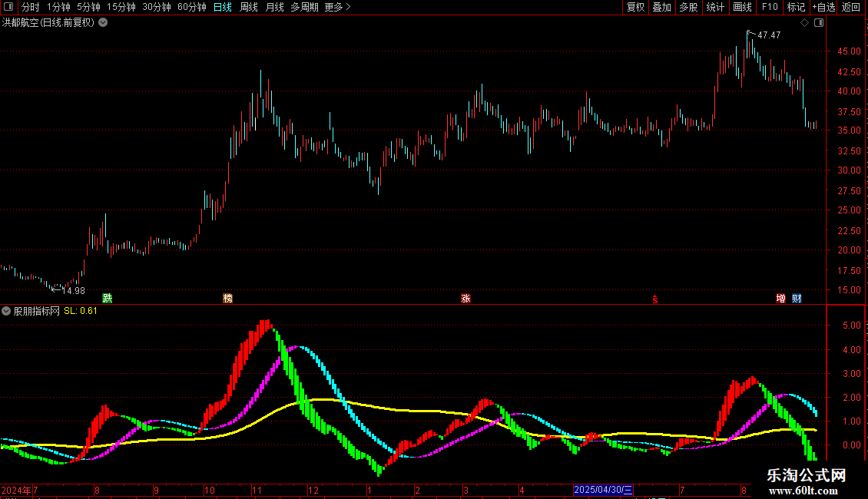Click the green 跌 marker icon
Screen dimensions: 868x499
click(108, 298)
